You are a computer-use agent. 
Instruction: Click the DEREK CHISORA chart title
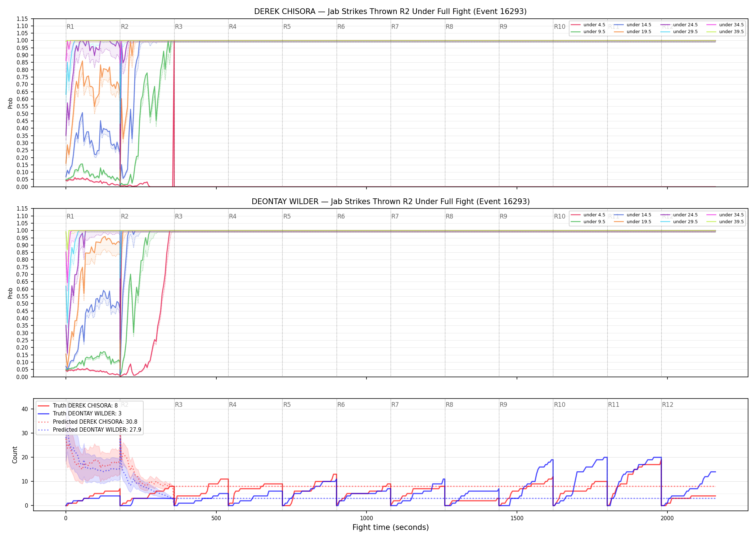coord(390,12)
